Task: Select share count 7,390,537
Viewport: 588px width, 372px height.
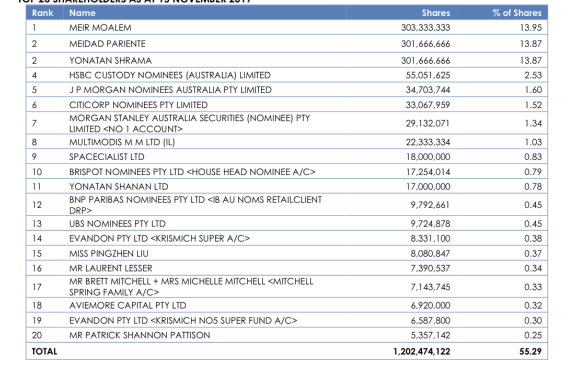Action: (430, 268)
